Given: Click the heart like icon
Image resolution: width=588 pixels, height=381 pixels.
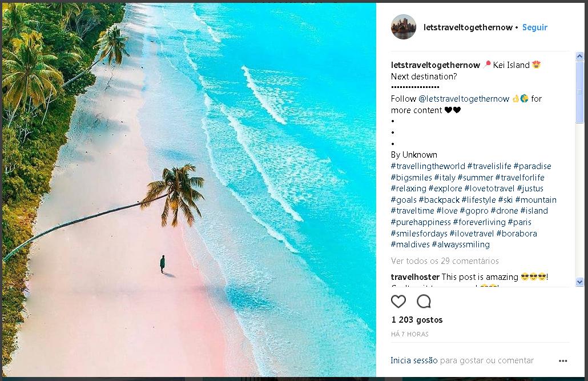Looking at the screenshot, I should coord(398,301).
